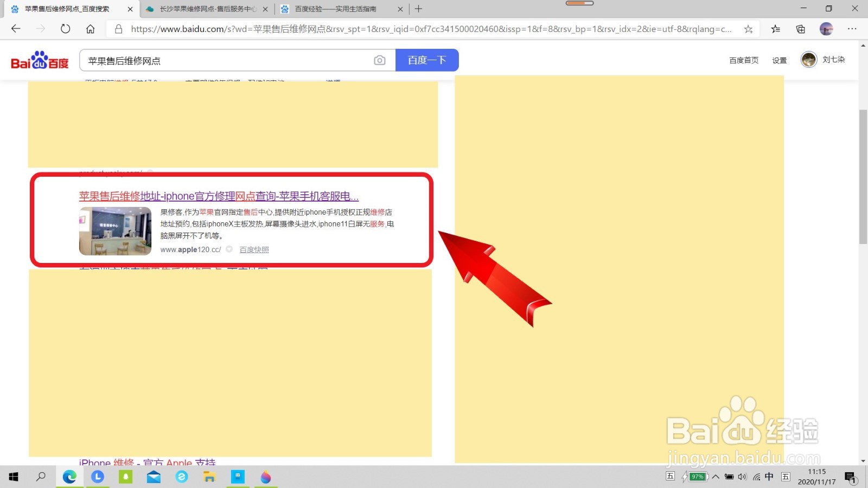Go back to the previous page
The width and height of the screenshot is (868, 488).
click(16, 29)
